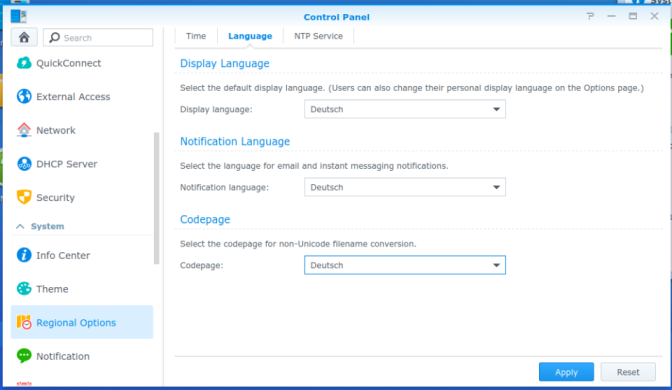Screen dimensions: 672x390
Task: Click the Security shield icon
Action: coord(24,197)
